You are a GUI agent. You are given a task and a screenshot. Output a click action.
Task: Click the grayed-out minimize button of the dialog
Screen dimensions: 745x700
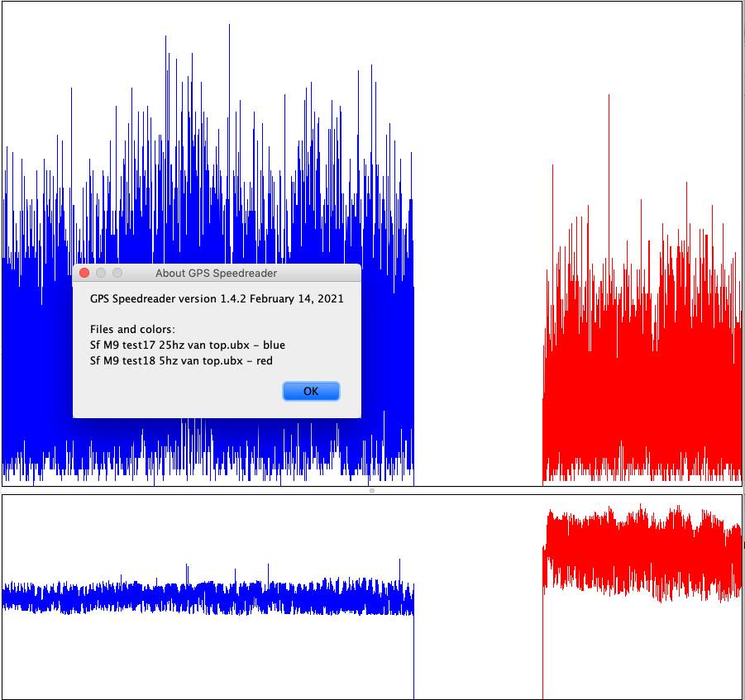(101, 273)
